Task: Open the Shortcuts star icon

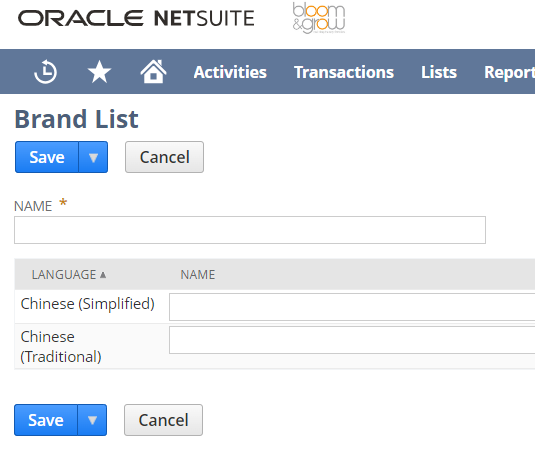Action: point(99,72)
